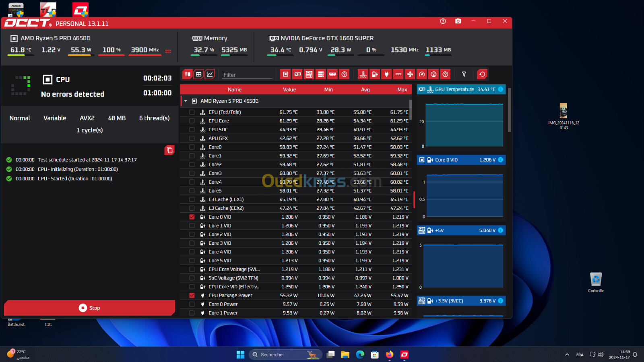
Task: Check the CPU SOC checkbox
Action: coord(192,130)
